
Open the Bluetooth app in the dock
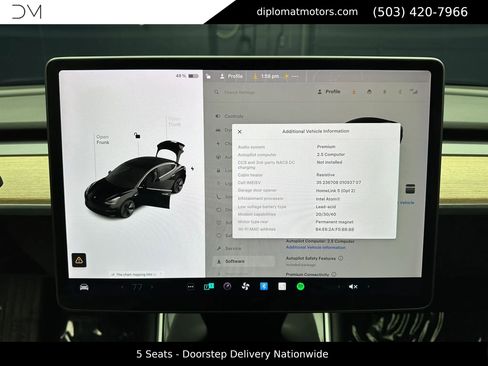pos(264,286)
